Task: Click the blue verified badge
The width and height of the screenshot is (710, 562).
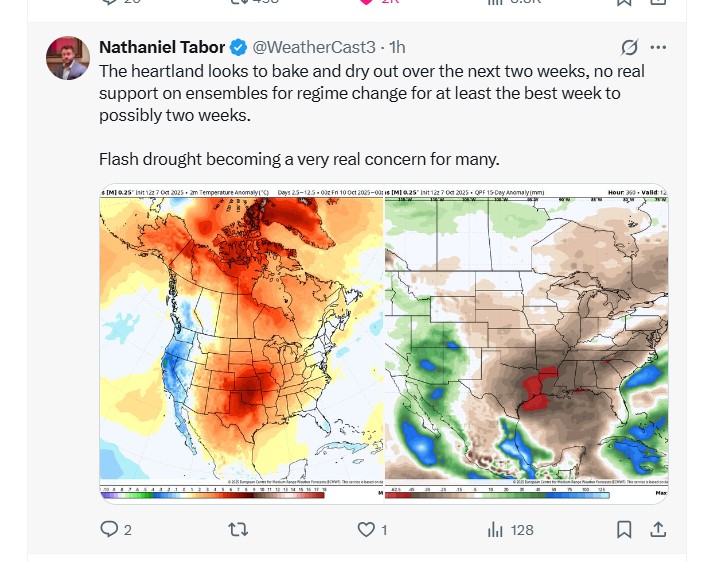Action: 239,47
